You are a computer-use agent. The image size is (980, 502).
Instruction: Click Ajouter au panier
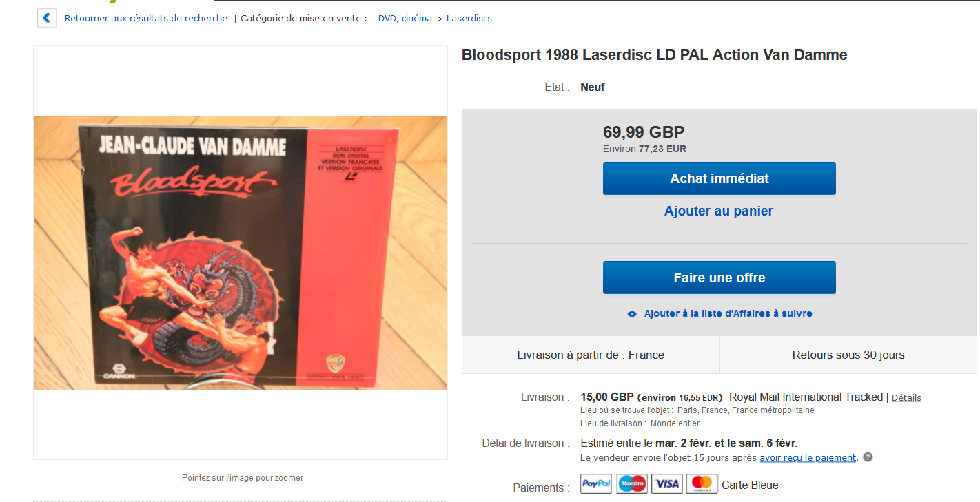[x=719, y=211]
